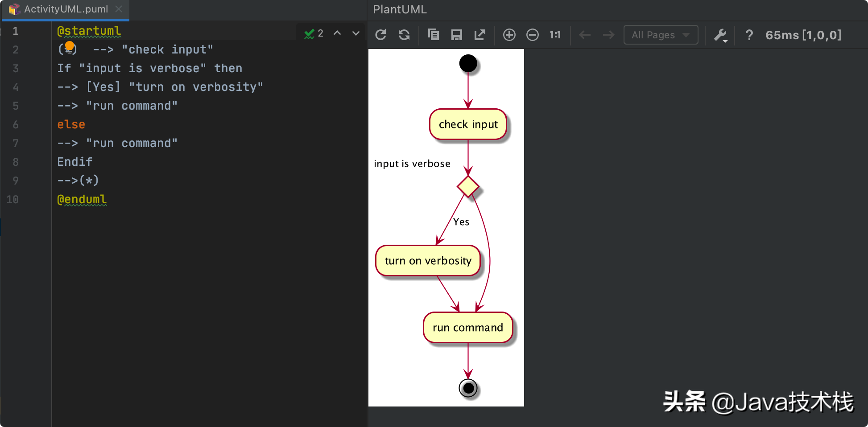Click the check input node in diagram
The width and height of the screenshot is (868, 427).
coord(468,124)
